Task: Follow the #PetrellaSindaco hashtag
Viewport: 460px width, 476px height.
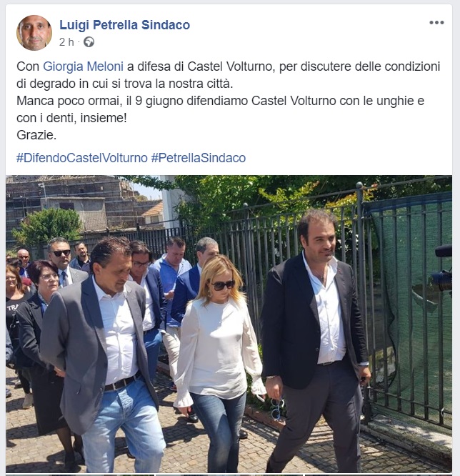Action: [199, 158]
